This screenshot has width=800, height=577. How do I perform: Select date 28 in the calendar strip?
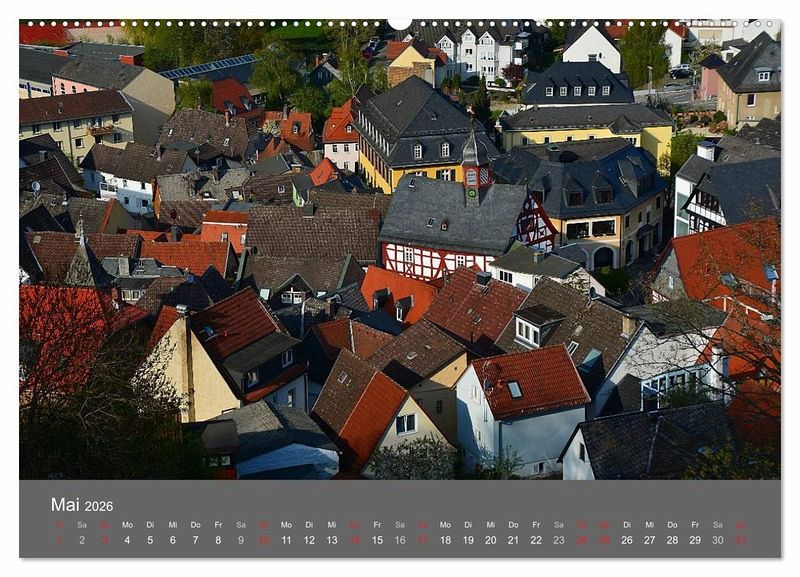coord(672,540)
